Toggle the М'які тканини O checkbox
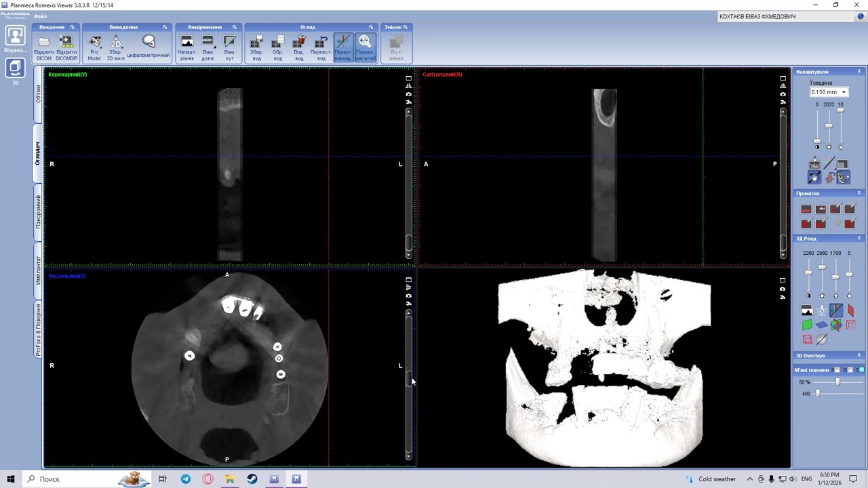Screen dimensions: 868x488 coord(851,370)
